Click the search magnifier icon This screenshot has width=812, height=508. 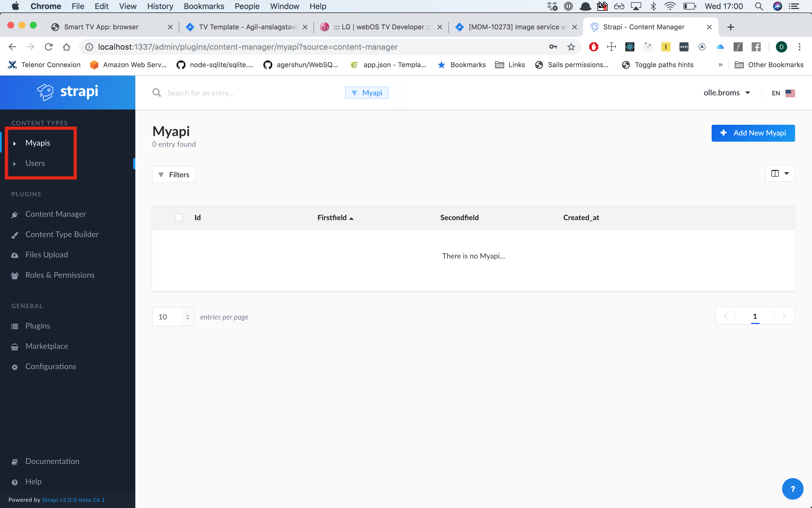tap(157, 93)
